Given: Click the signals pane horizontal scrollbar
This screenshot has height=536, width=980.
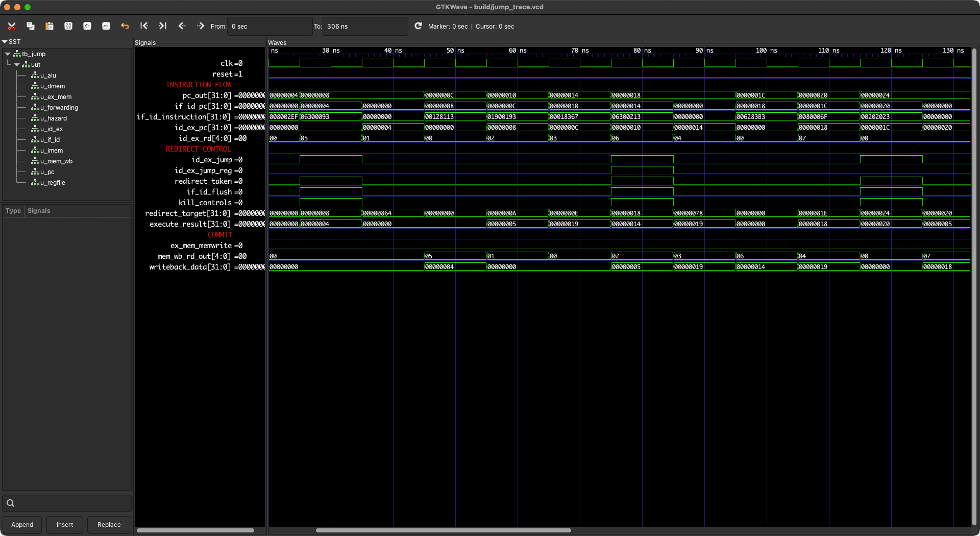Looking at the screenshot, I should click(195, 530).
